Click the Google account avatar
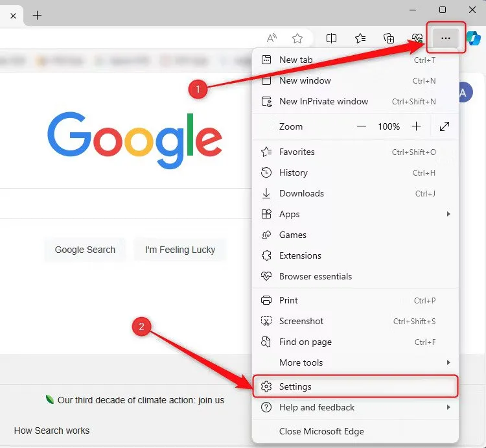The width and height of the screenshot is (486, 448). (x=465, y=93)
